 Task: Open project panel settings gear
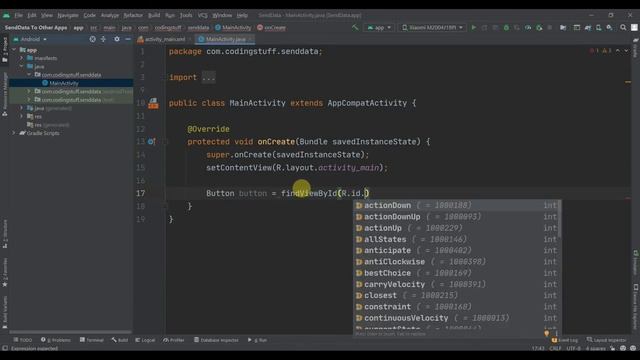pos(117,39)
